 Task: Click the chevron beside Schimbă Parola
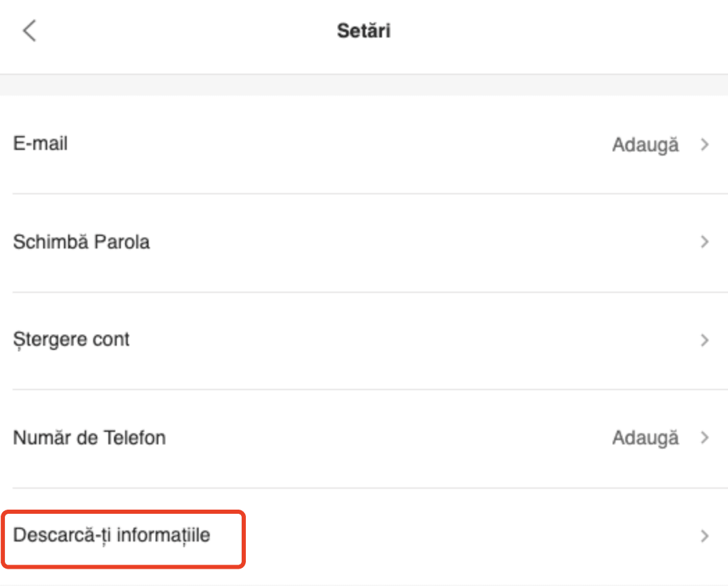pyautogui.click(x=705, y=242)
